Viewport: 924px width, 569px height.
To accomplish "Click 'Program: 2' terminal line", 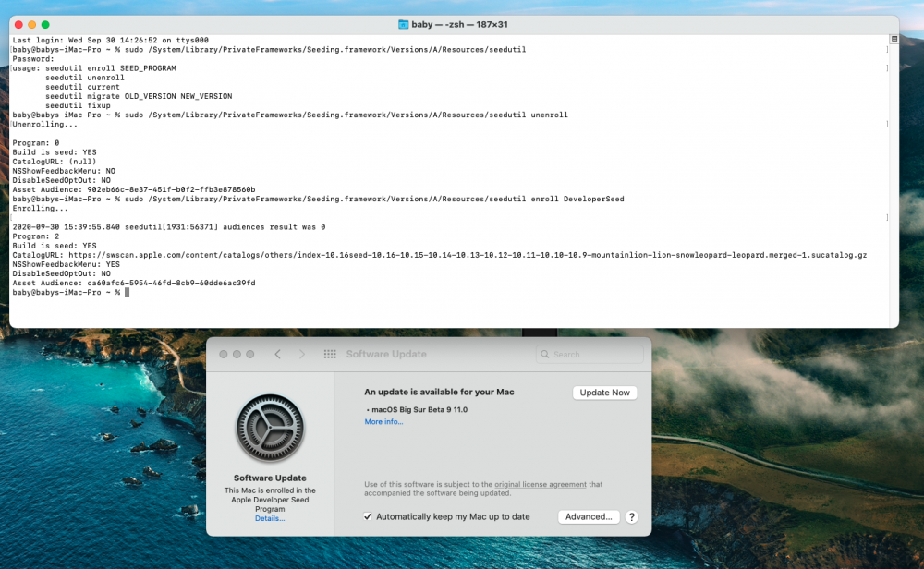I will tap(36, 236).
